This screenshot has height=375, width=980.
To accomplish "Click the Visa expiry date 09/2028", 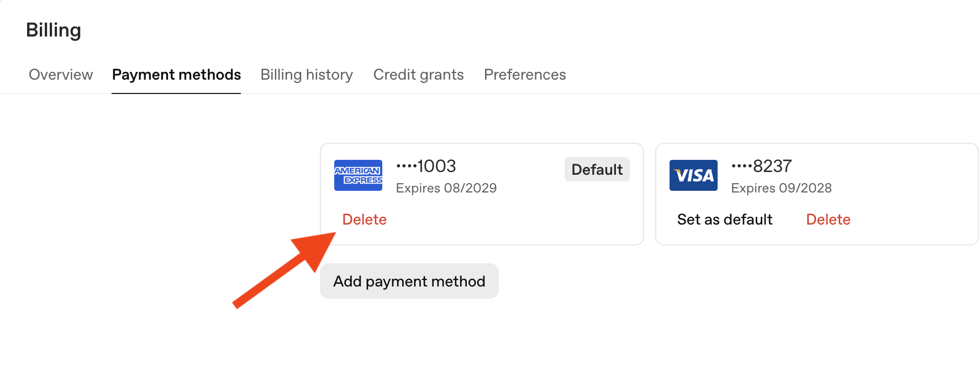I will [x=782, y=188].
